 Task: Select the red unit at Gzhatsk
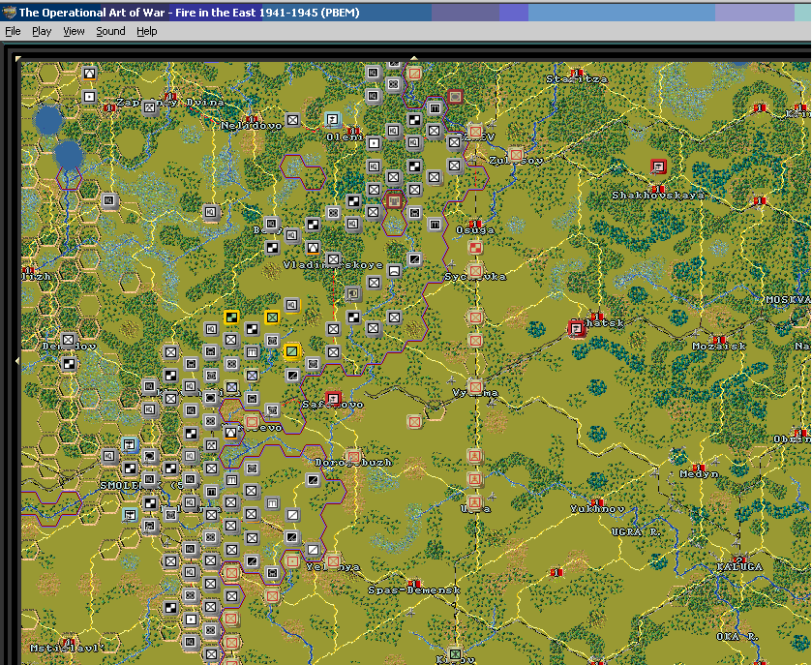(577, 328)
